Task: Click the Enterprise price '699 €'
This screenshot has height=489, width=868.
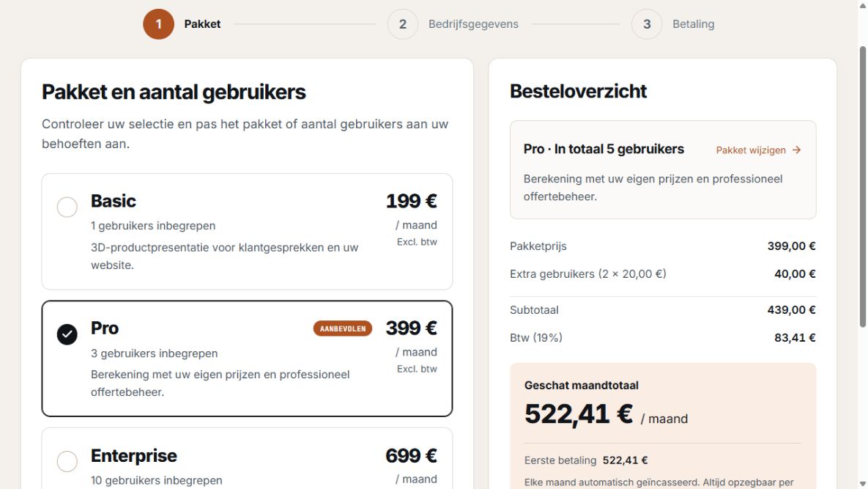Action: (412, 455)
